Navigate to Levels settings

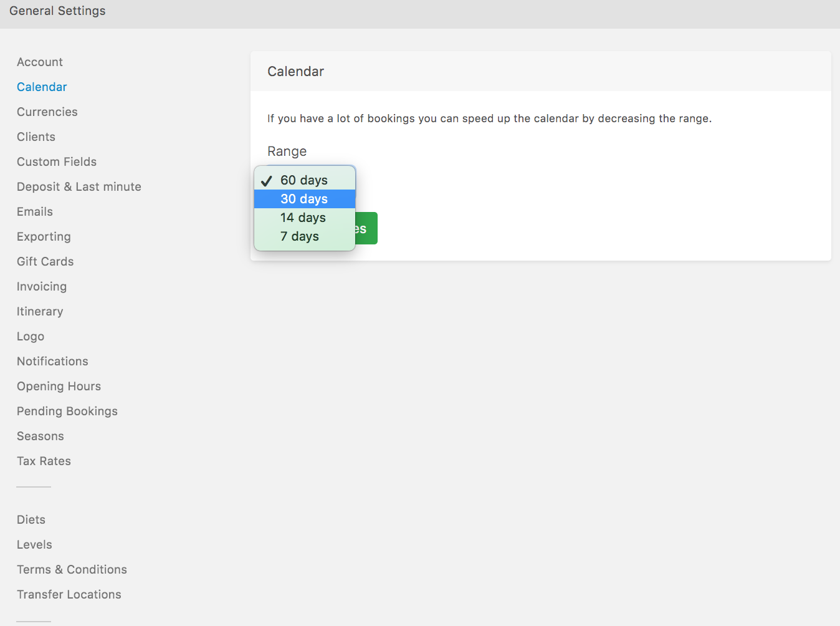coord(34,544)
